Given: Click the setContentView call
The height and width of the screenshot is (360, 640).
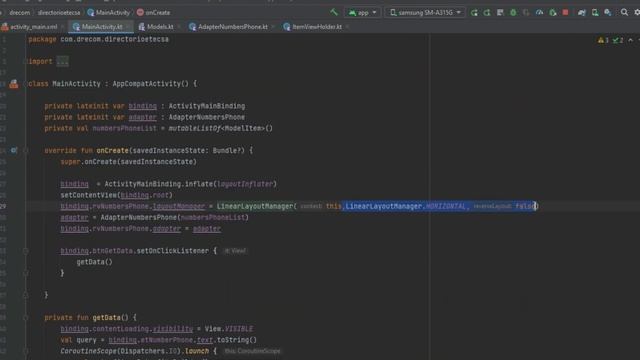Looking at the screenshot, I should pyautogui.click(x=116, y=195).
